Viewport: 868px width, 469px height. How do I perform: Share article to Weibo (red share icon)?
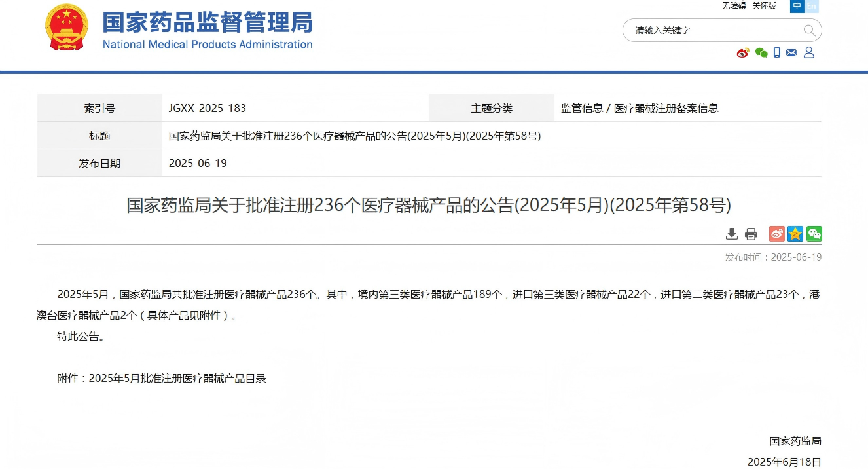click(x=776, y=234)
